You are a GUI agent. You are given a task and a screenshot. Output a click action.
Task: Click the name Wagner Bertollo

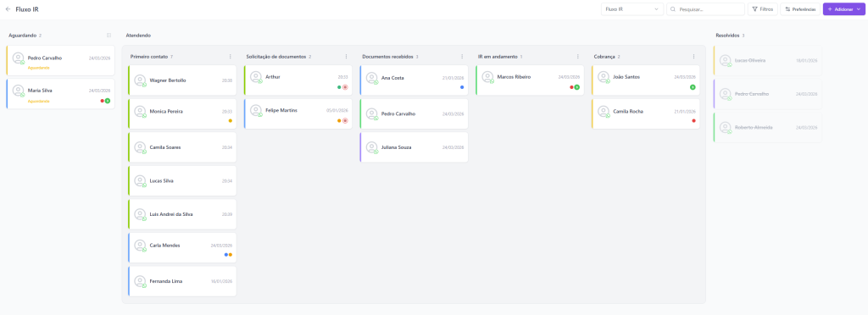[x=168, y=80]
